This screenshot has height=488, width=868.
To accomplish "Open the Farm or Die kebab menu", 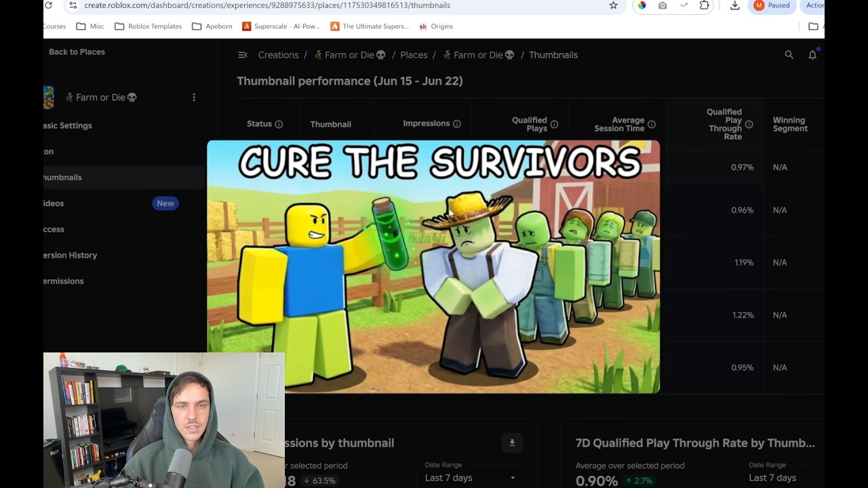I will [x=194, y=98].
